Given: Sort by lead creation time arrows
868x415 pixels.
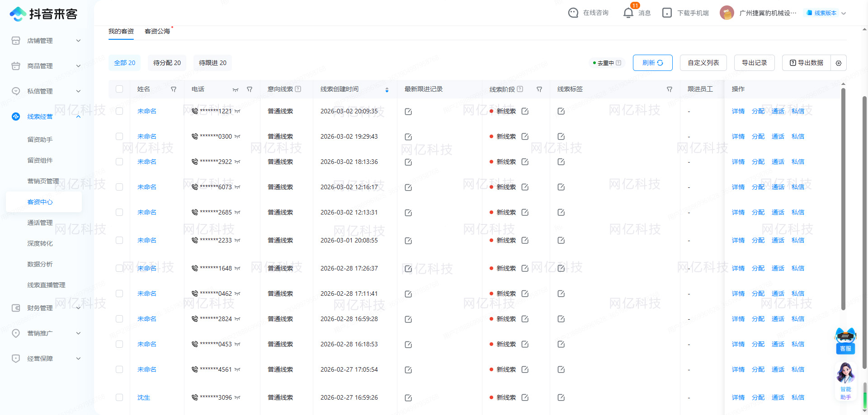Looking at the screenshot, I should pos(387,90).
